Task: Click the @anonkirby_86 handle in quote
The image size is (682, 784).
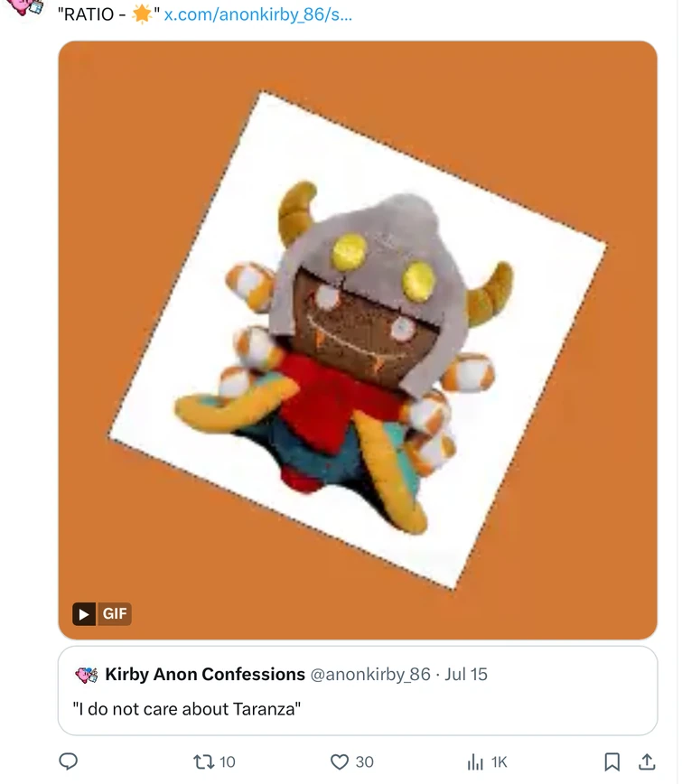Action: [x=370, y=674]
